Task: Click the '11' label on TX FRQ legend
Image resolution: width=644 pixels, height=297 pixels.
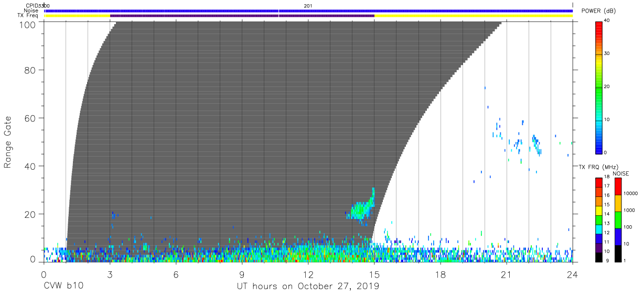Action: [607, 242]
